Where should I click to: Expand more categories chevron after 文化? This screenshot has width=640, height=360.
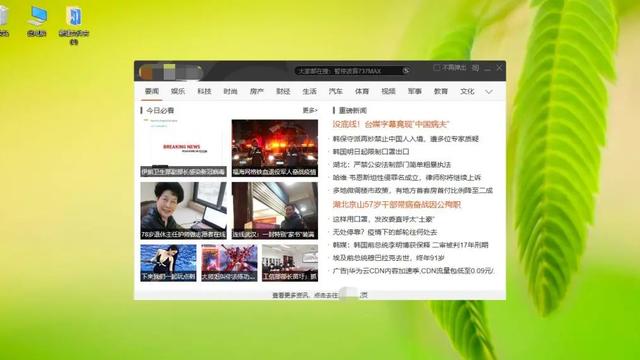489,92
